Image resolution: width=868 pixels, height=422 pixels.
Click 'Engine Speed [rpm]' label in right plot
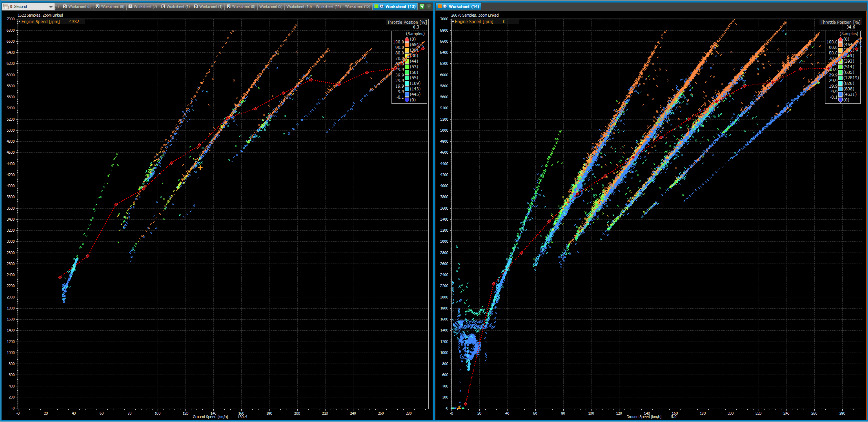(474, 22)
